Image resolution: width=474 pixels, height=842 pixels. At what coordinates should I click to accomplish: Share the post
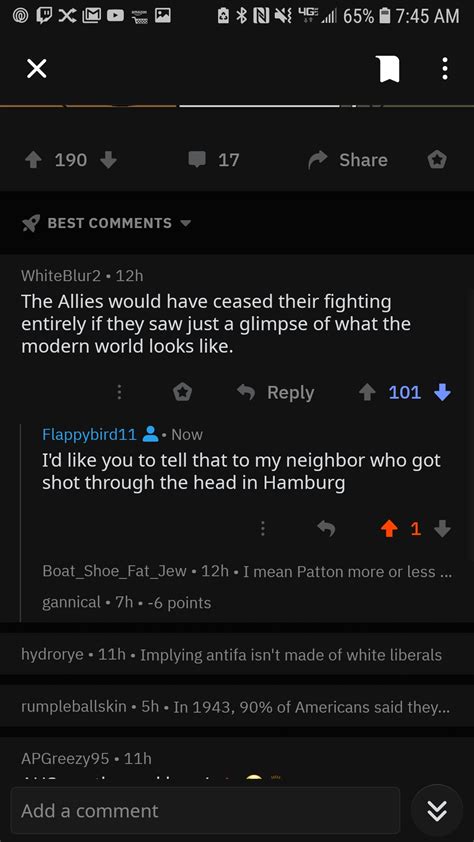click(347, 159)
